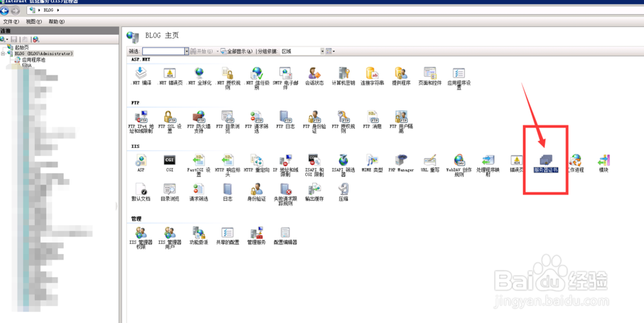Open HTTP 响应标头
This screenshot has height=323, width=644.
228,165
